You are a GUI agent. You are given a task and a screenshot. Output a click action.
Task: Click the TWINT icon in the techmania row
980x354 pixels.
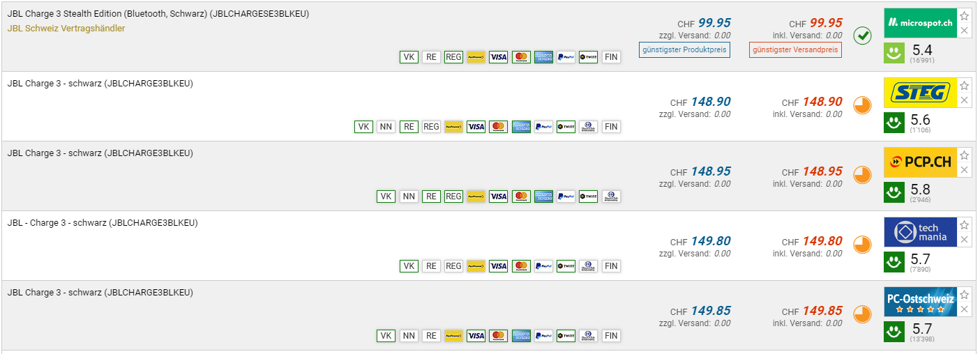coord(566,266)
